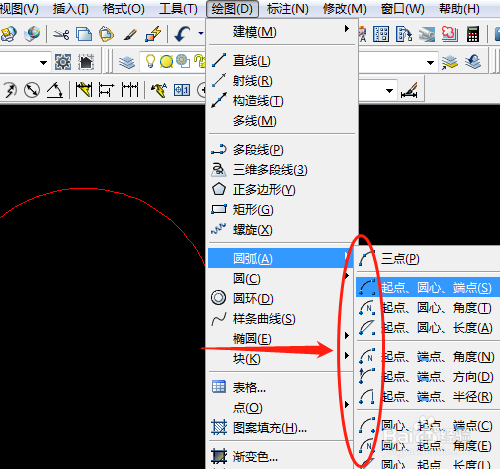Click the copy icon in toolbar
Image resolution: width=500 pixels, height=469 pixels.
pyautogui.click(x=84, y=34)
